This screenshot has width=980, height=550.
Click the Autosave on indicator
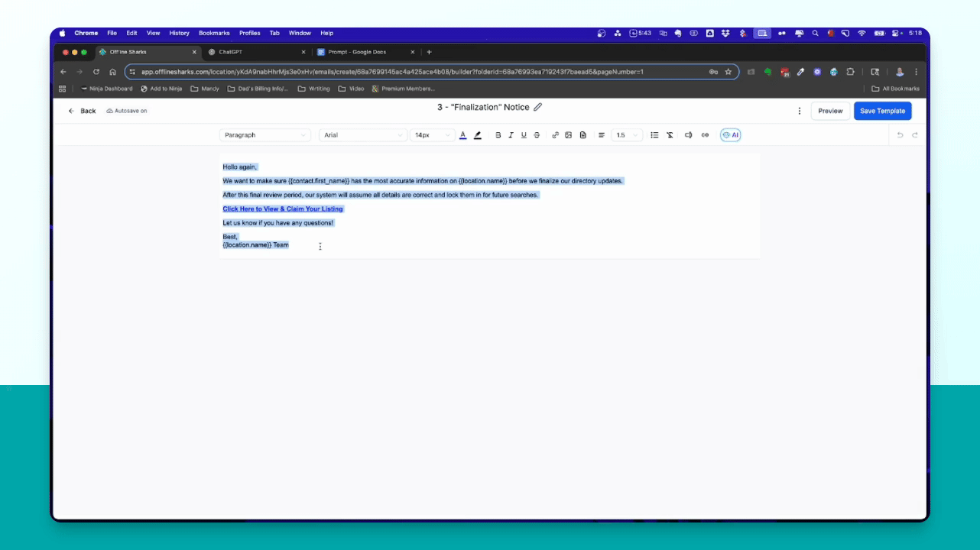127,111
